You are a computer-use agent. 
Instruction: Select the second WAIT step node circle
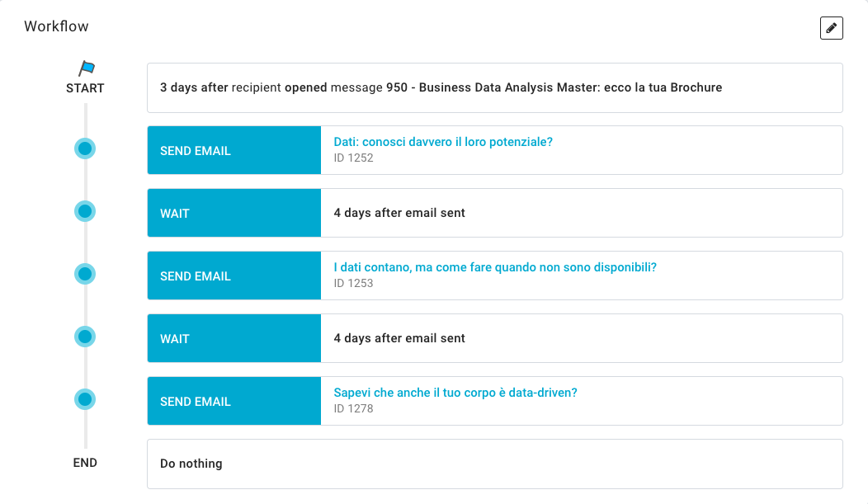tap(85, 337)
